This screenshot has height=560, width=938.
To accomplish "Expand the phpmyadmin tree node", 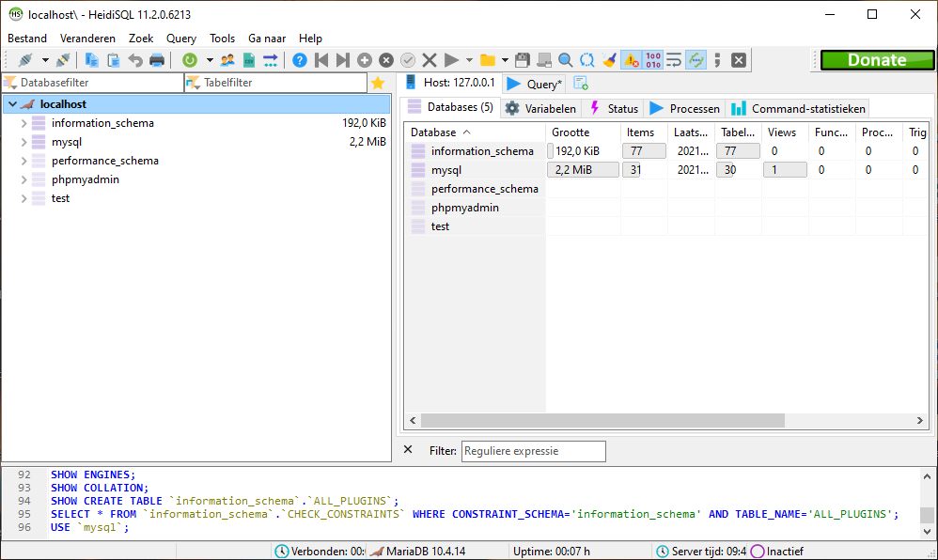I will 23,179.
